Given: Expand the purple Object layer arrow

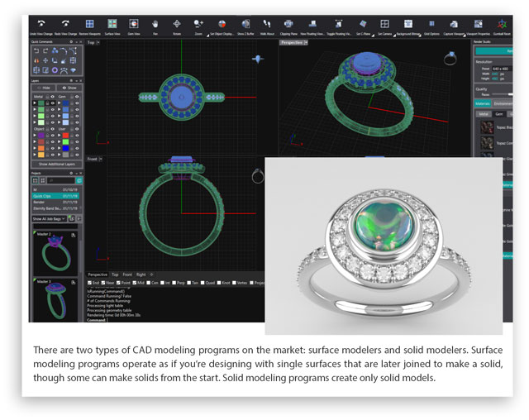Looking at the screenshot, I should tap(35, 136).
